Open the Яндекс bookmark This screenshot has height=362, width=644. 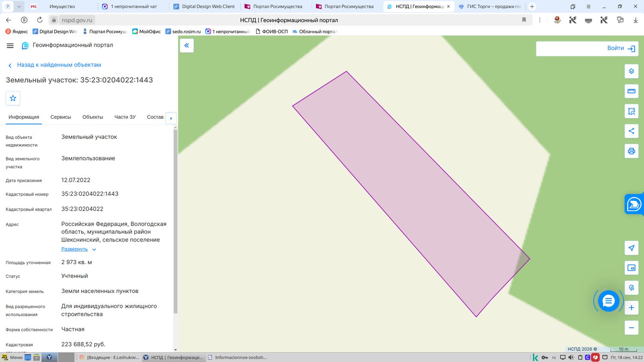click(16, 31)
